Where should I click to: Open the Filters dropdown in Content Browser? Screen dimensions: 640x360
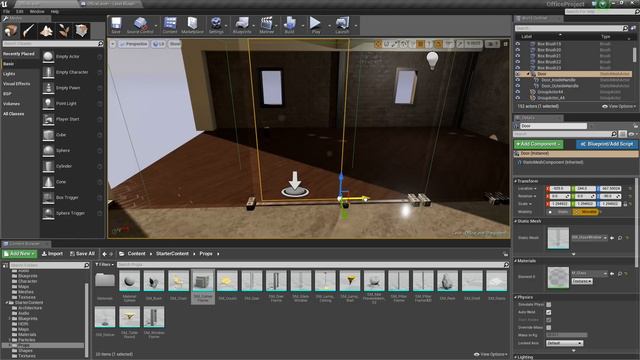[x=104, y=264]
